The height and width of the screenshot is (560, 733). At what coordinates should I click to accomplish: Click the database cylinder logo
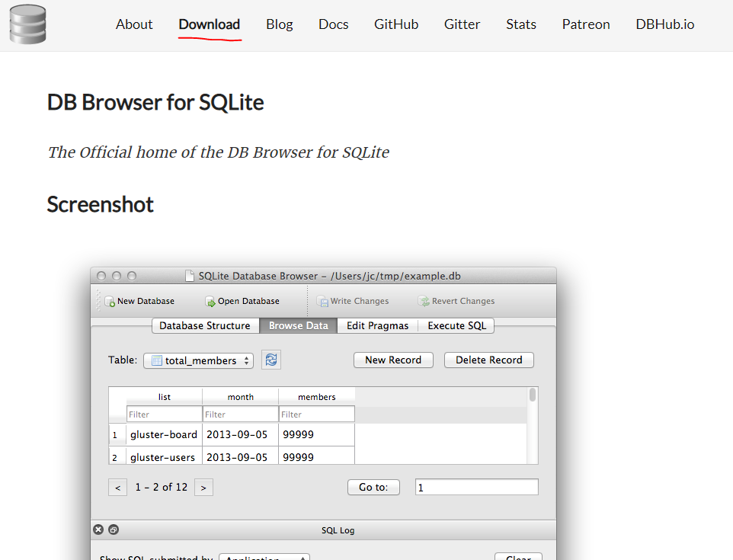(27, 24)
